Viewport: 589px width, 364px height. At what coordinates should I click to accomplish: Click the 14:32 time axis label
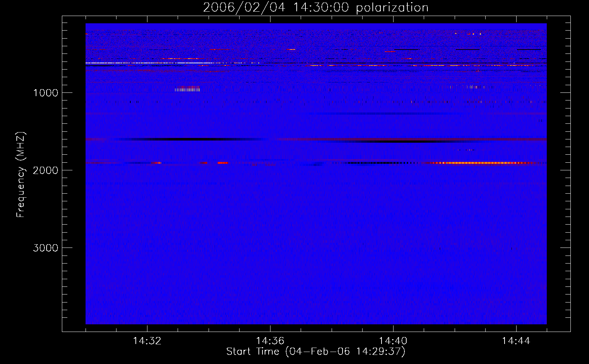(147, 341)
